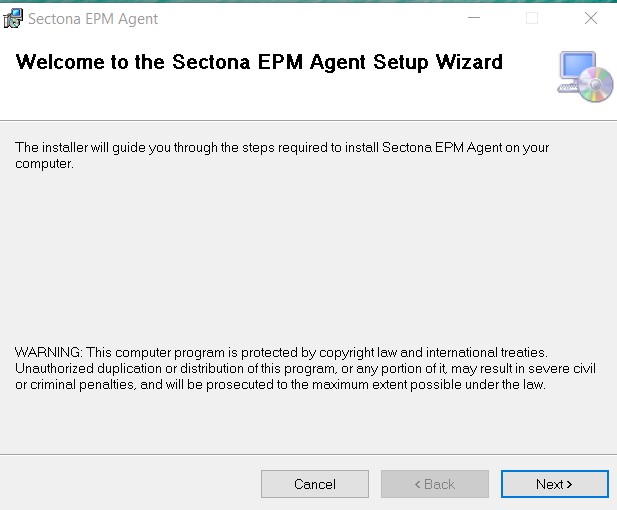Close the Sectona EPM Agent installer window
Image resolution: width=617 pixels, height=510 pixels.
coord(588,19)
